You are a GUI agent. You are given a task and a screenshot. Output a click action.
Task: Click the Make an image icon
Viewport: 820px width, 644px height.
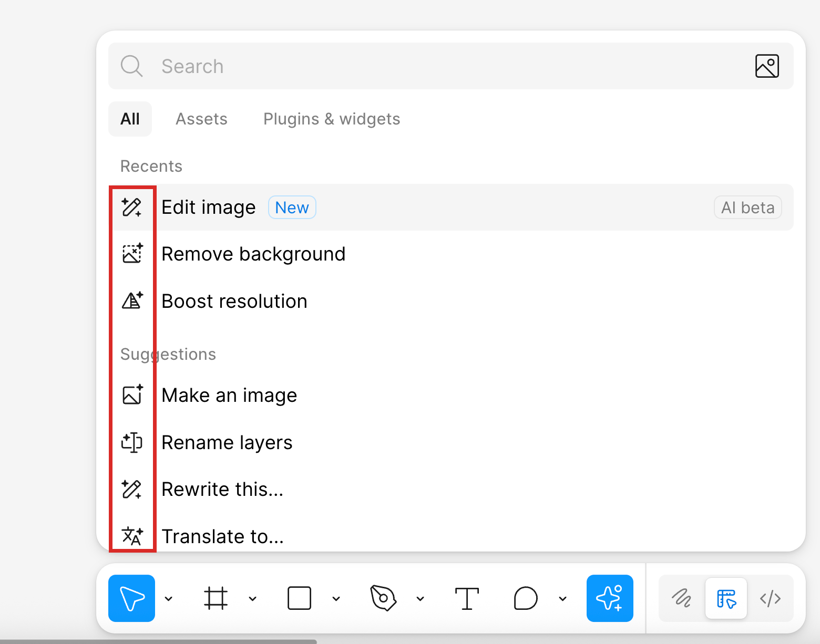[x=132, y=394]
